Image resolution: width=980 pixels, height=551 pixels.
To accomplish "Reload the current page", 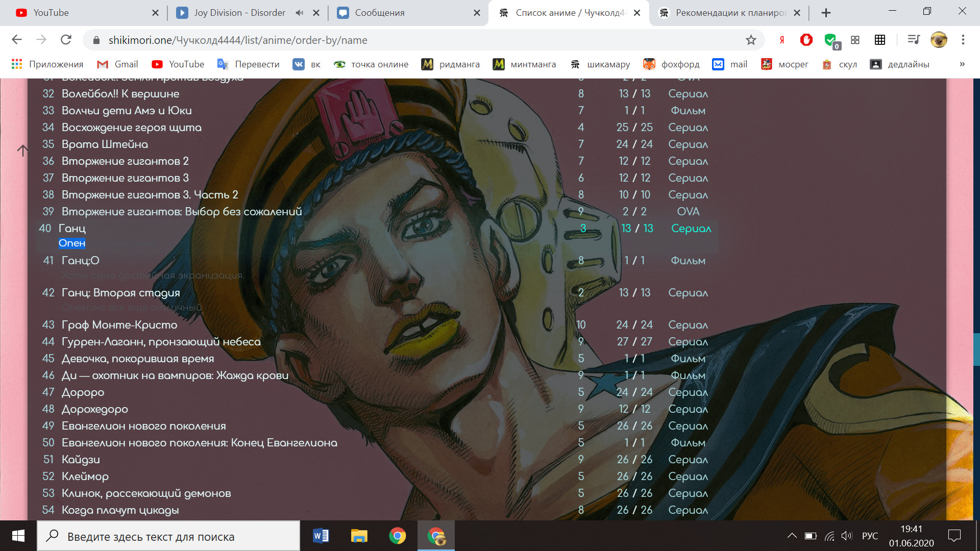I will [x=66, y=40].
